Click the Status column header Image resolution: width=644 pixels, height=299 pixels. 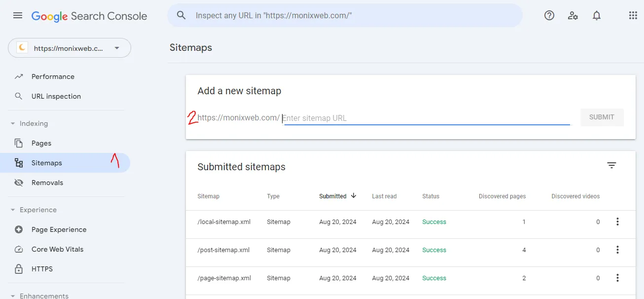click(x=430, y=196)
